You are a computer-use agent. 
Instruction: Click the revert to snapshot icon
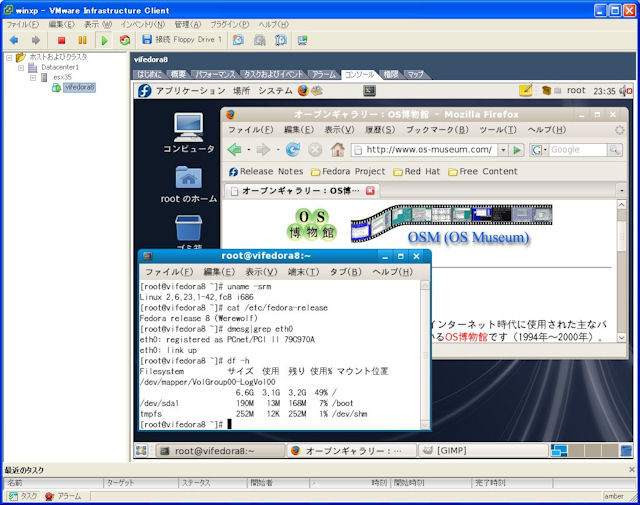pyautogui.click(x=260, y=40)
